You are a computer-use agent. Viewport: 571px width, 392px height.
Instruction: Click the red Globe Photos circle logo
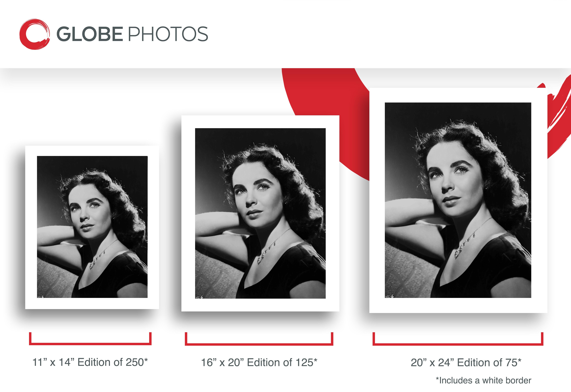(x=34, y=34)
